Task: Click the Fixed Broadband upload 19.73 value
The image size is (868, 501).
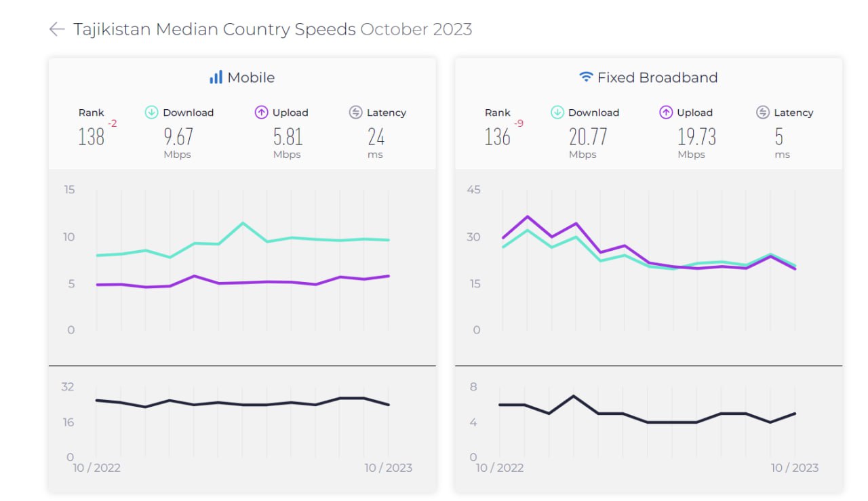Action: point(696,138)
